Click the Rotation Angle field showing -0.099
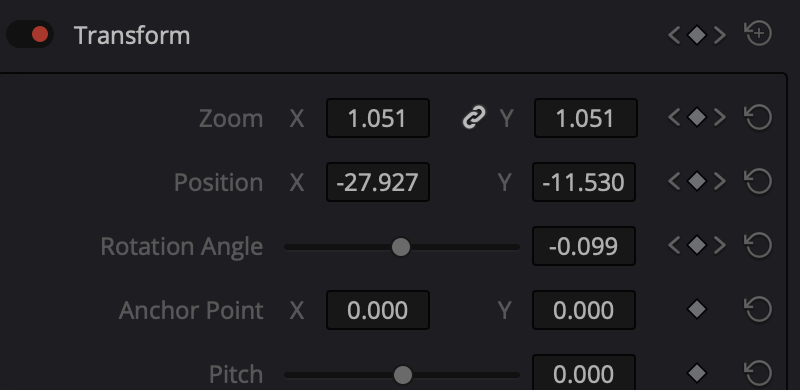The width and height of the screenshot is (800, 390). point(584,246)
